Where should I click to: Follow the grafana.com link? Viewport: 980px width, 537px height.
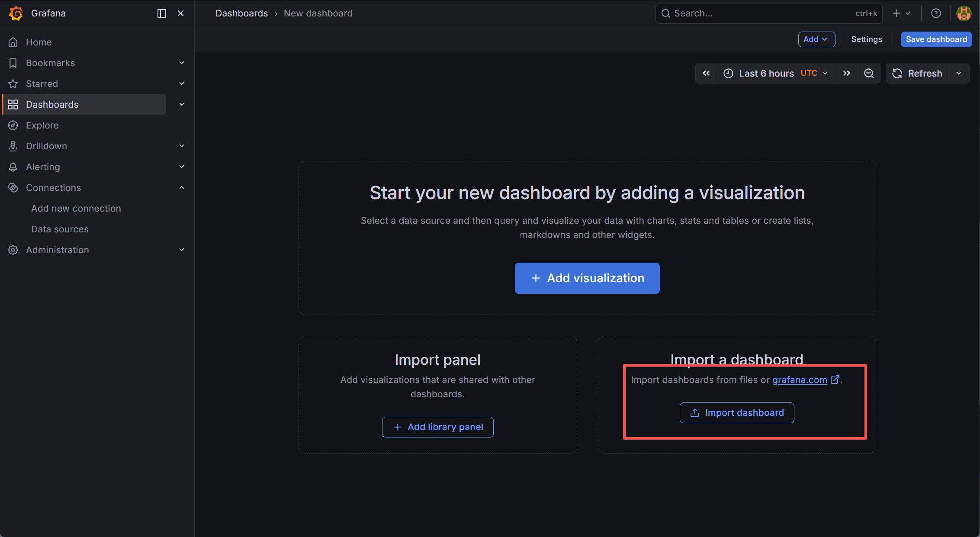tap(800, 380)
